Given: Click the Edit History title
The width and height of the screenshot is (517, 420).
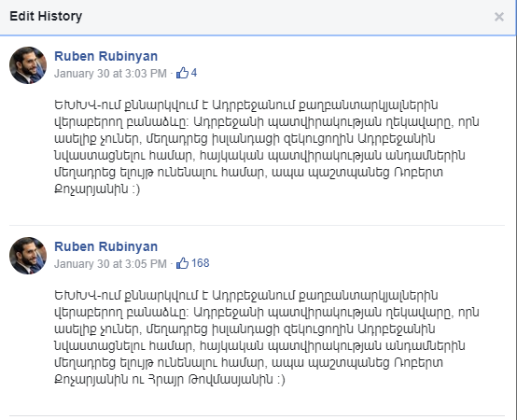Looking at the screenshot, I should tap(46, 16).
